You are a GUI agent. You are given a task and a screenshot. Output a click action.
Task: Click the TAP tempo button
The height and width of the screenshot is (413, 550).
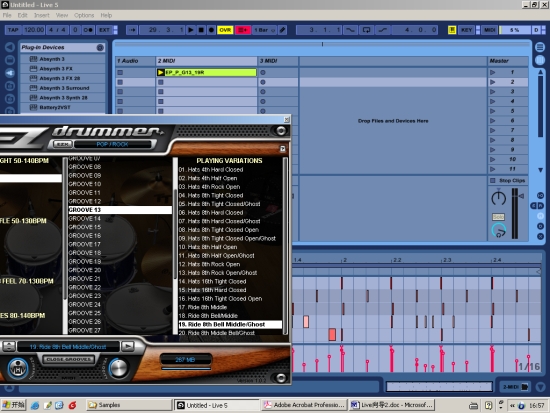click(13, 30)
